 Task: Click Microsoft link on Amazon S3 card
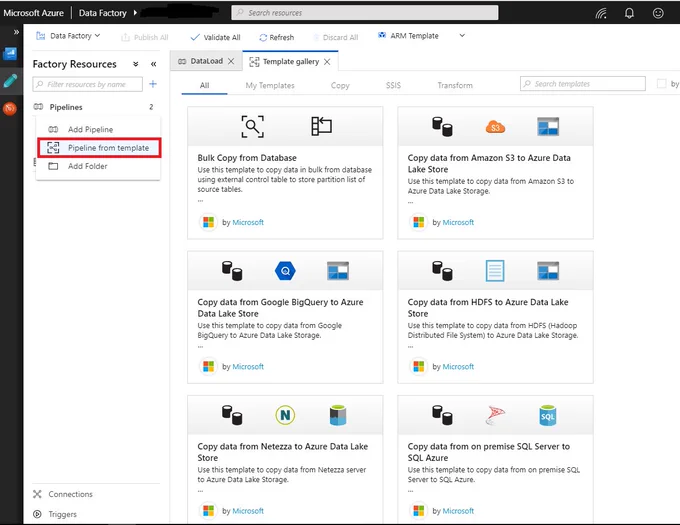458,222
